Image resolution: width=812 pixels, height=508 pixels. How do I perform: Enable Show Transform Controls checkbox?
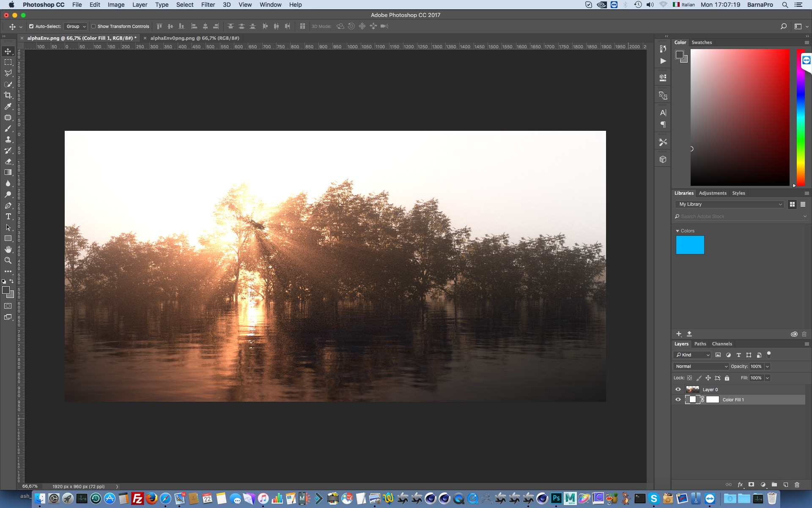click(x=94, y=26)
